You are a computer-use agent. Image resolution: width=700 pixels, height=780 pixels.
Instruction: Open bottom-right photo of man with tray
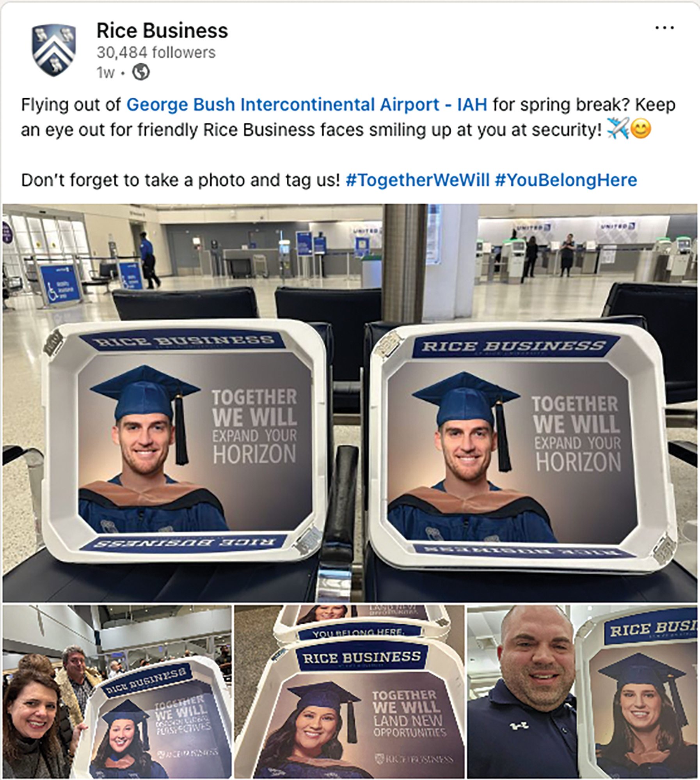click(582, 692)
